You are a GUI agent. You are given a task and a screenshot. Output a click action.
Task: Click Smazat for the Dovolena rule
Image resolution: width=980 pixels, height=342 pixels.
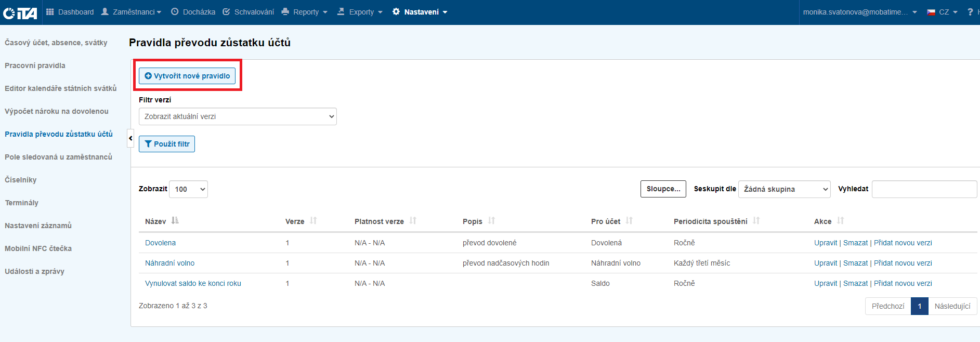point(855,243)
